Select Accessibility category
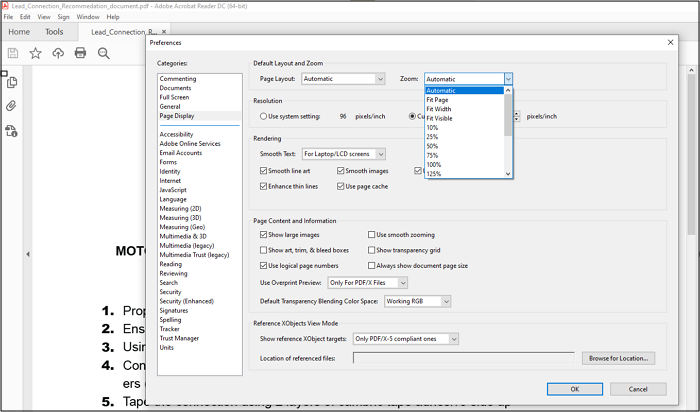Screen dimensions: 700x412 click(176, 134)
